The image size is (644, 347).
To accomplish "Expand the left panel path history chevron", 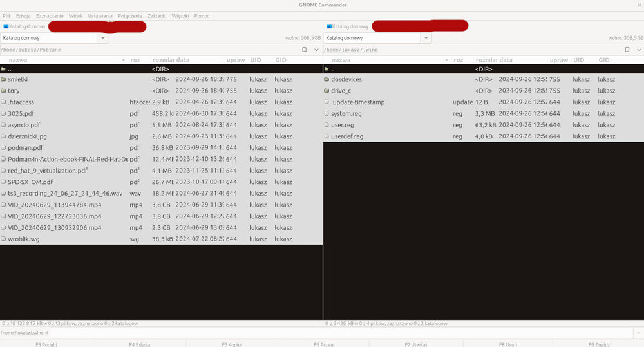I will [x=316, y=50].
